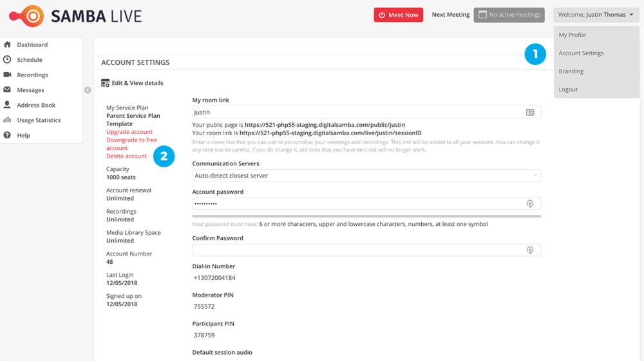Click the key icon in Confirm Password field

(530, 250)
